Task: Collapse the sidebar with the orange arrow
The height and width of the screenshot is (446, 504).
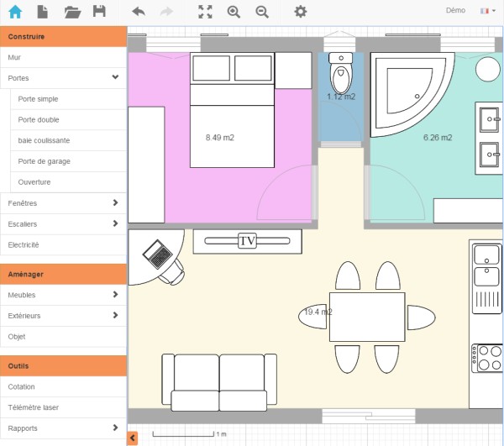Action: (133, 438)
